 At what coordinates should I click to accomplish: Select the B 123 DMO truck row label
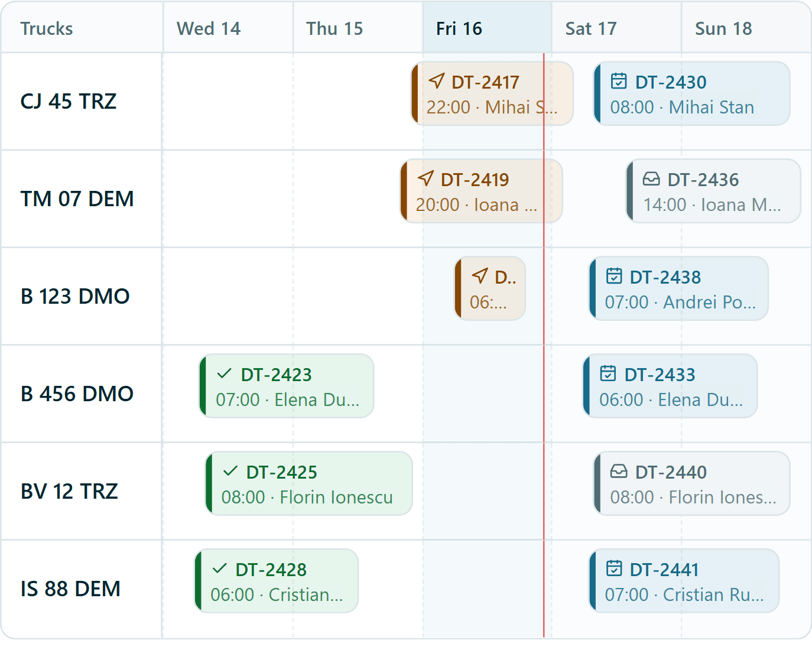(75, 296)
